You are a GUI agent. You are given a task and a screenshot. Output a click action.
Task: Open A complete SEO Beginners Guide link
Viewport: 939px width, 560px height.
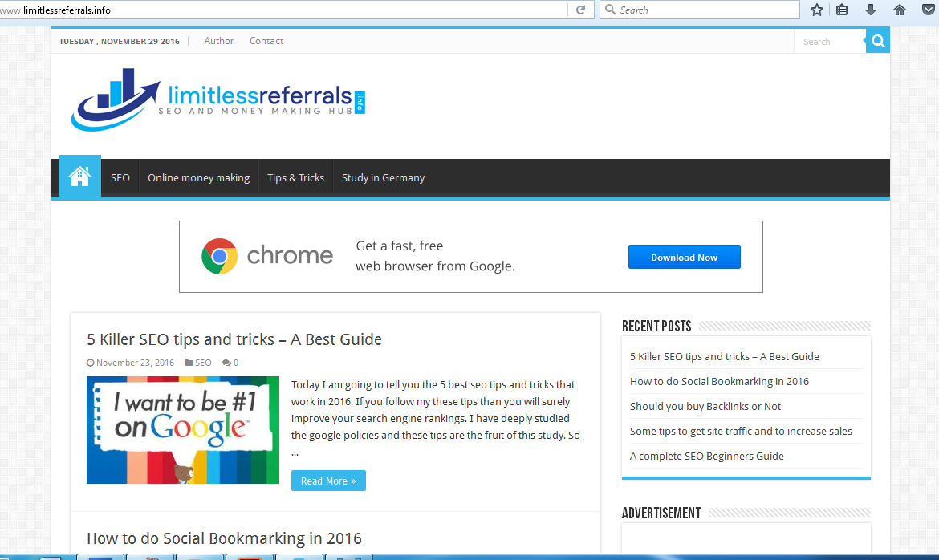[706, 456]
